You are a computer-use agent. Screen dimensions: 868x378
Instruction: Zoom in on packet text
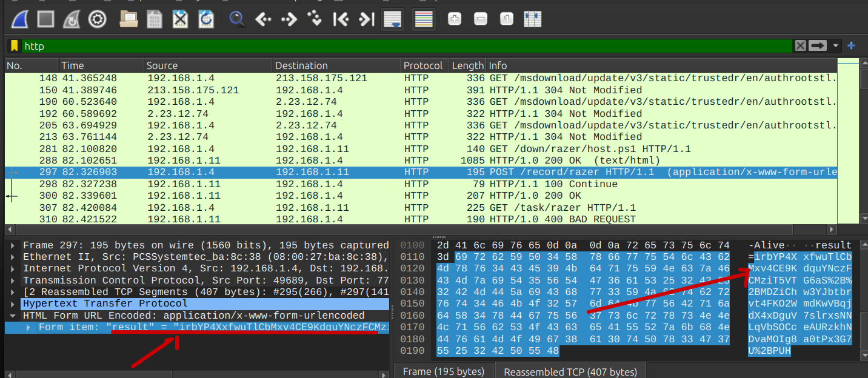tap(455, 19)
